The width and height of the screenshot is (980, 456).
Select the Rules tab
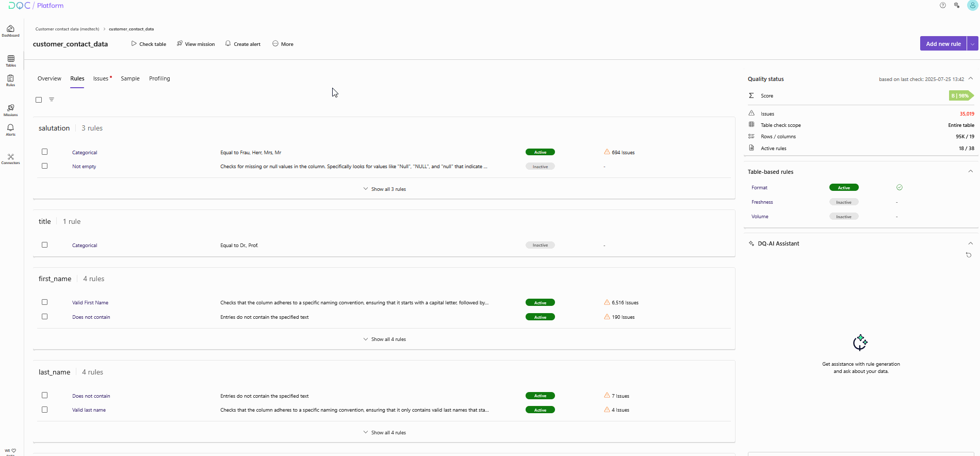coord(77,78)
